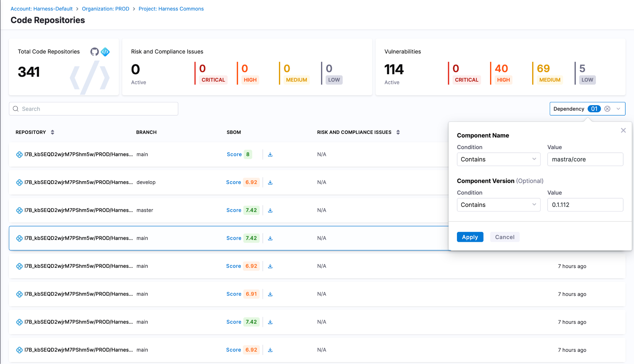Apply the dependency filter
This screenshot has width=634, height=364.
point(470,237)
